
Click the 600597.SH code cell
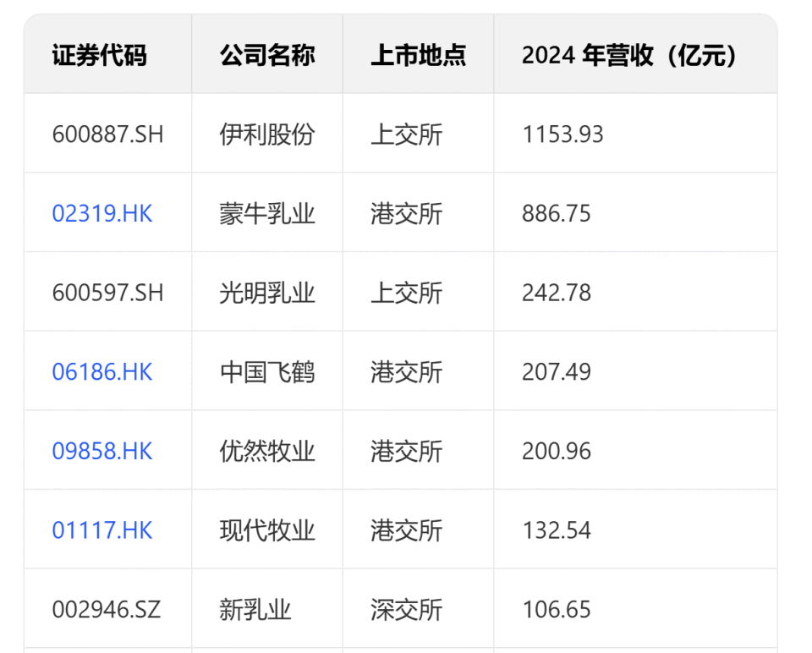107,293
